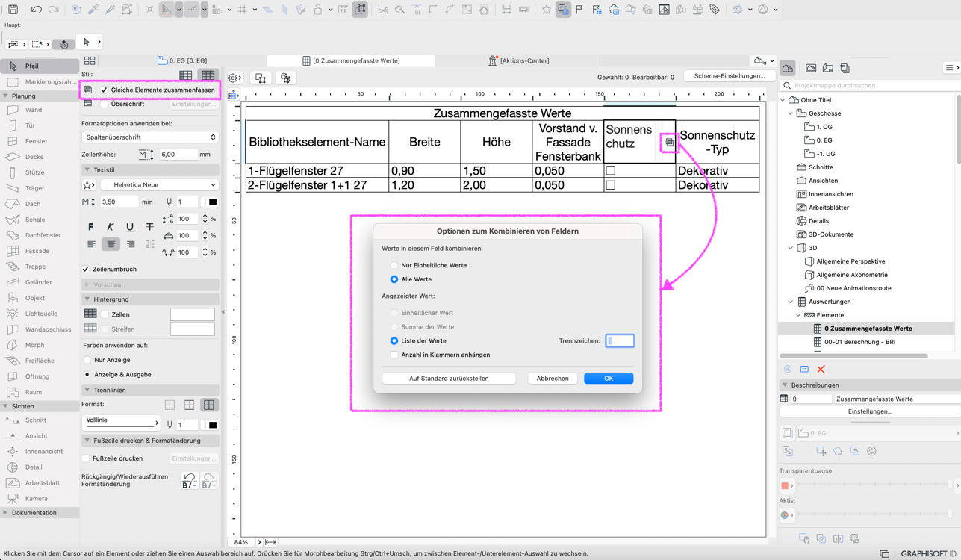Expand the Dokumentation toolbox group
961x560 pixels.
point(6,513)
